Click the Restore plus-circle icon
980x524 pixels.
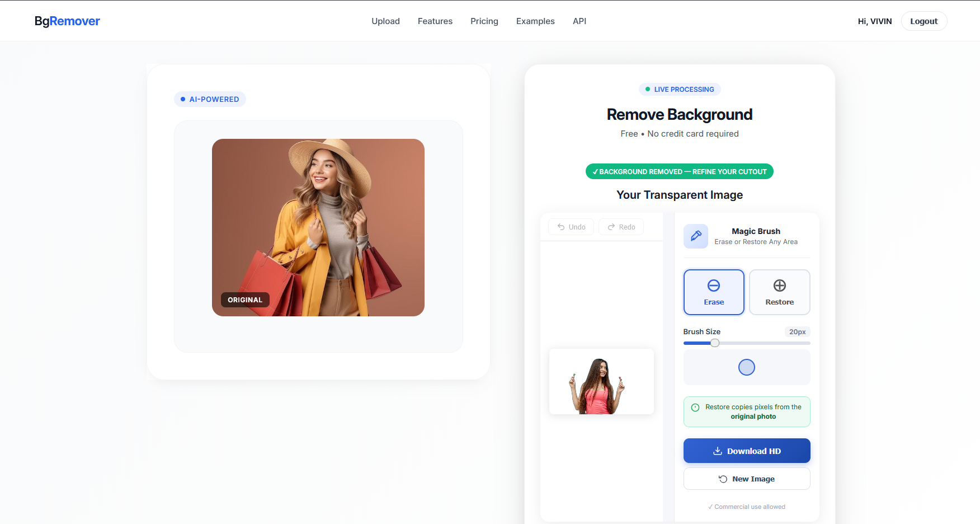click(x=779, y=286)
